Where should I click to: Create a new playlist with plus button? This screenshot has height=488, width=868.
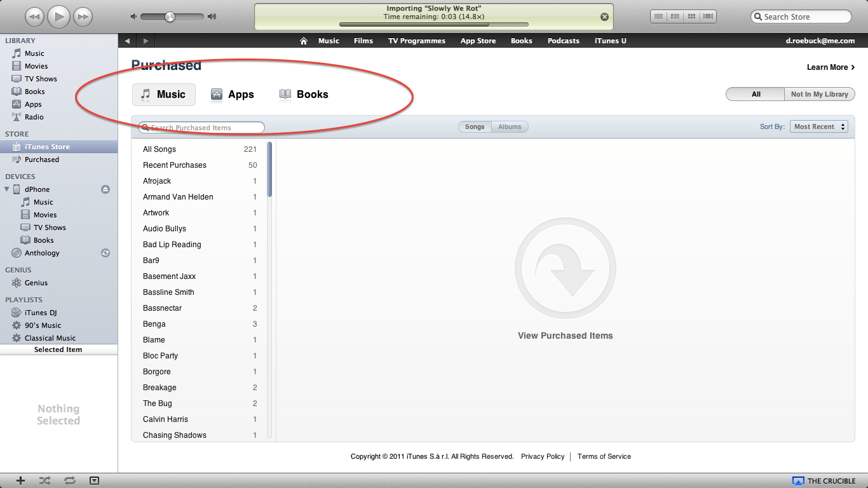20,480
